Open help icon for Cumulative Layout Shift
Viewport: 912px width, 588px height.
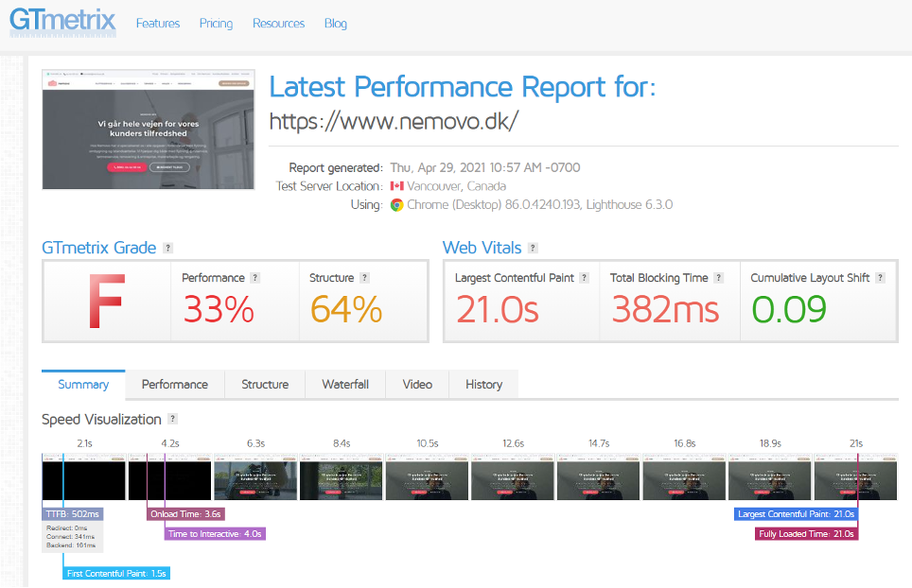point(880,278)
